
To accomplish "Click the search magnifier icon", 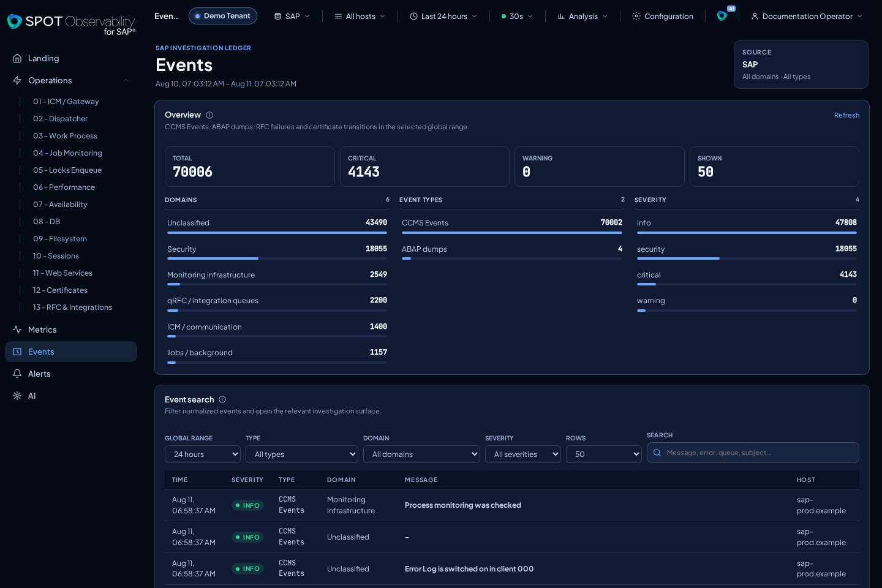I will [x=657, y=453].
